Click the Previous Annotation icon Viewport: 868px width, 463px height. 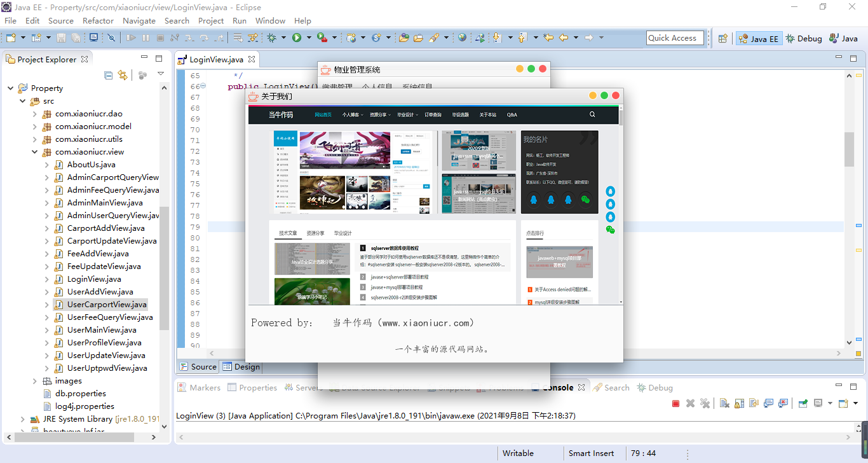pos(522,38)
